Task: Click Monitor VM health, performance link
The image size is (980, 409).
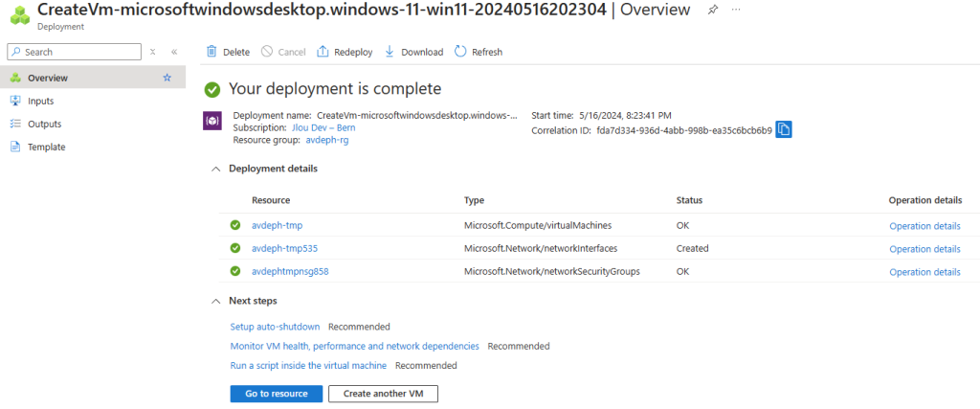Action: pyautogui.click(x=354, y=346)
